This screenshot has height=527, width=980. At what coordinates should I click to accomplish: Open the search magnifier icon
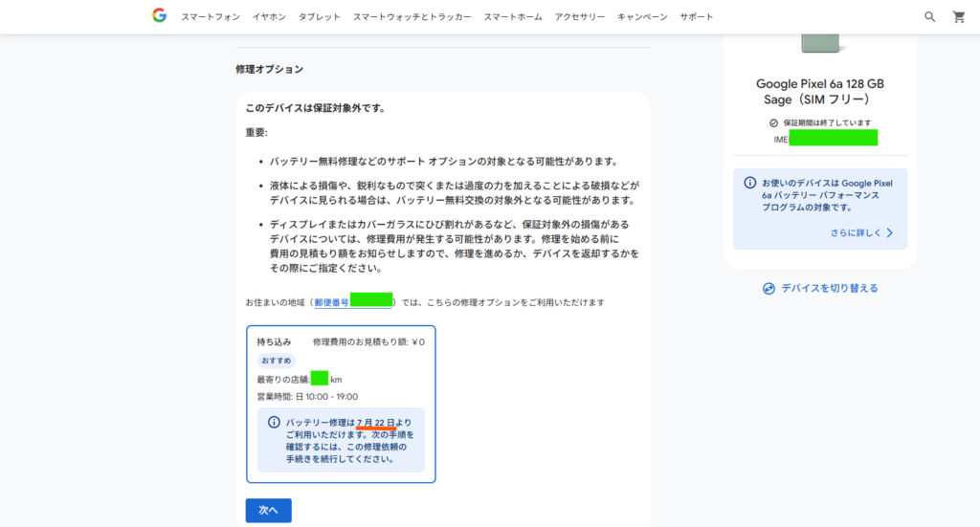[x=930, y=17]
